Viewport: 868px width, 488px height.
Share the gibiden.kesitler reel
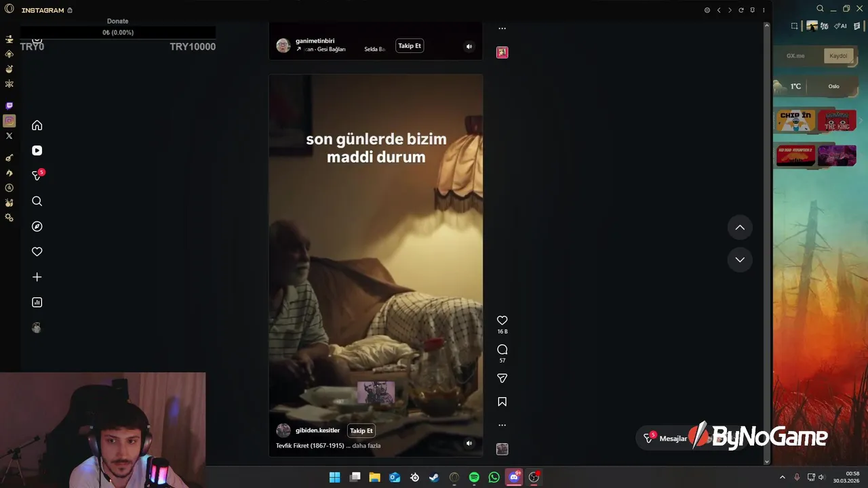tap(502, 378)
